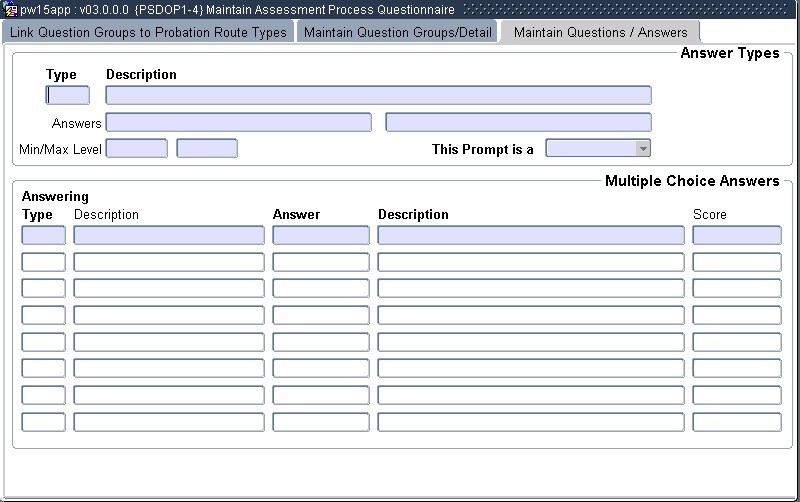
Task: Click first row answering type Description field
Action: coord(169,236)
